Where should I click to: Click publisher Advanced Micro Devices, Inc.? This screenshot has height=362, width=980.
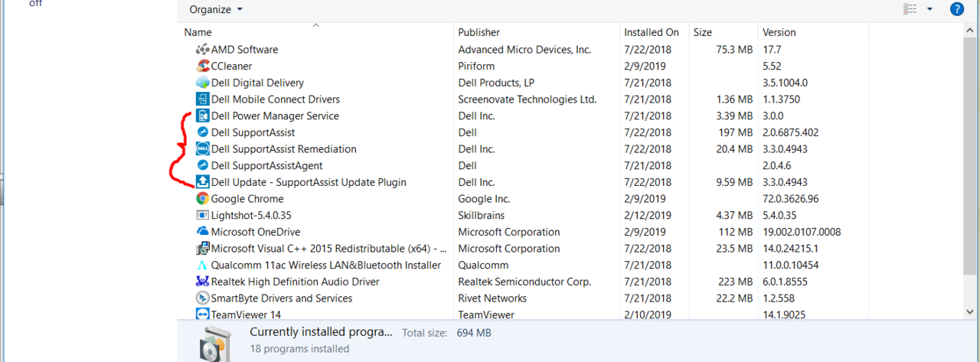524,50
